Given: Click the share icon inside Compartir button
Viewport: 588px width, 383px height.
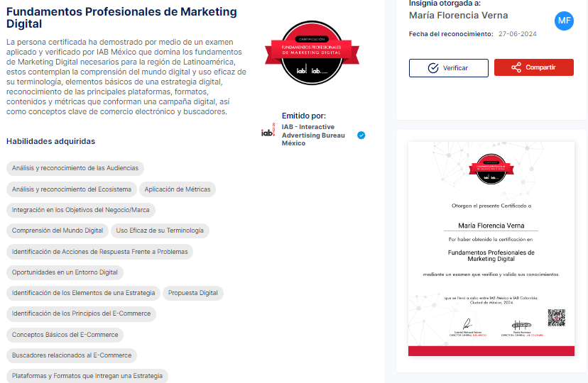Looking at the screenshot, I should pyautogui.click(x=516, y=67).
